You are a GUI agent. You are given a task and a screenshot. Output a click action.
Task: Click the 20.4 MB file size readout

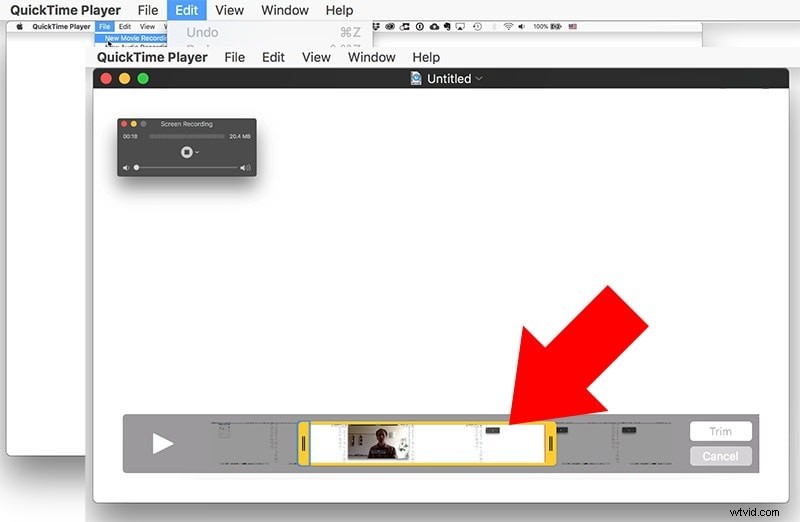(240, 136)
